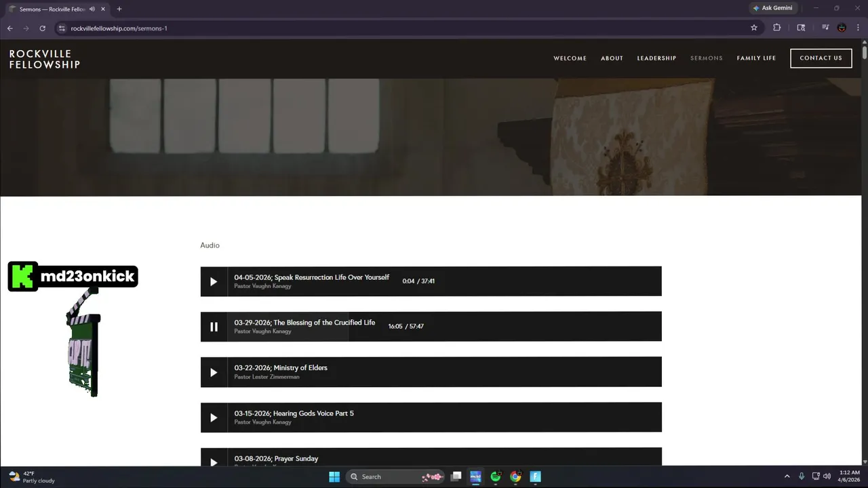Open the blue F app on taskbar

click(x=535, y=476)
